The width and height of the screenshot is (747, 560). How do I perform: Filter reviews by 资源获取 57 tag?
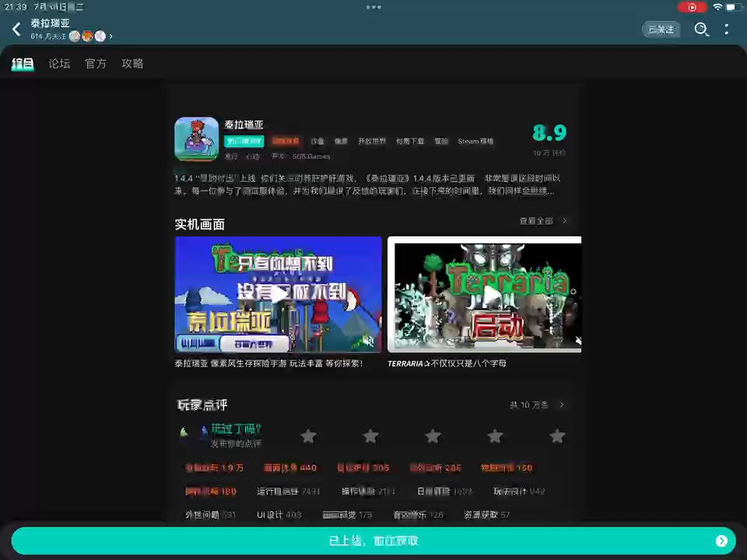486,514
